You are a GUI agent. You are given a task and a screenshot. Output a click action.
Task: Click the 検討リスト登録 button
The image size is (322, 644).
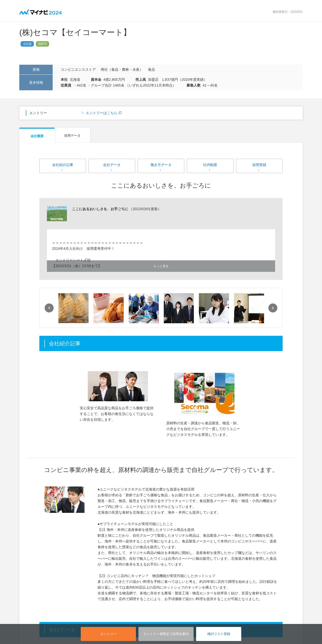point(219,634)
